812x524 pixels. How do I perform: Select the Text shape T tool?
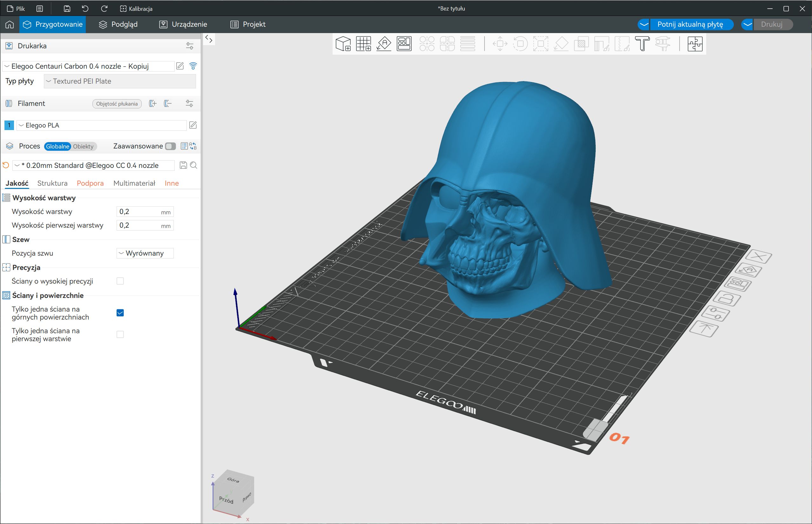tap(642, 44)
